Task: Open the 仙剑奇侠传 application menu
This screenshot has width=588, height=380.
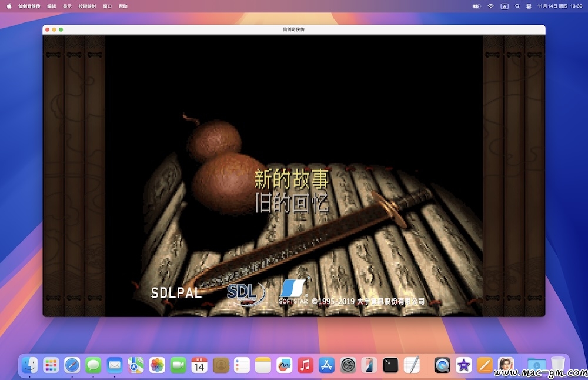Action: (29, 6)
